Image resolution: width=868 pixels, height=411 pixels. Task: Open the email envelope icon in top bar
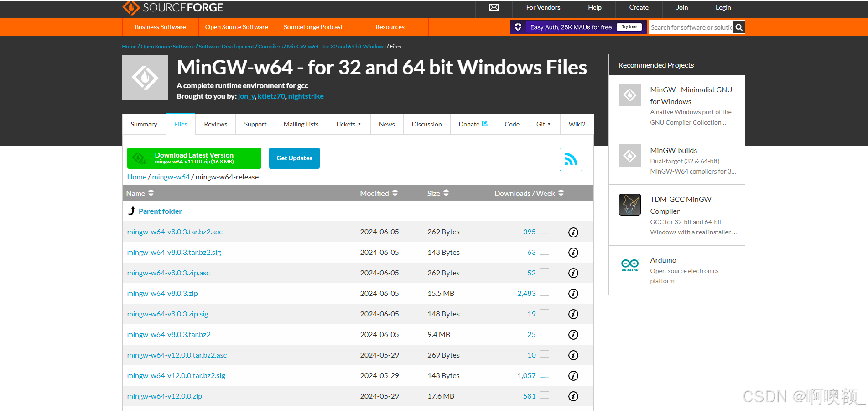click(494, 7)
